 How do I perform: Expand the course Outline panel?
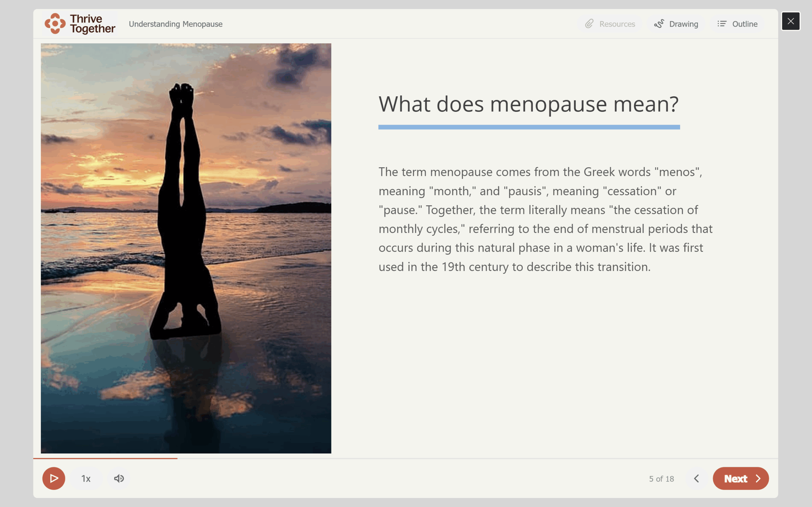[x=738, y=23]
